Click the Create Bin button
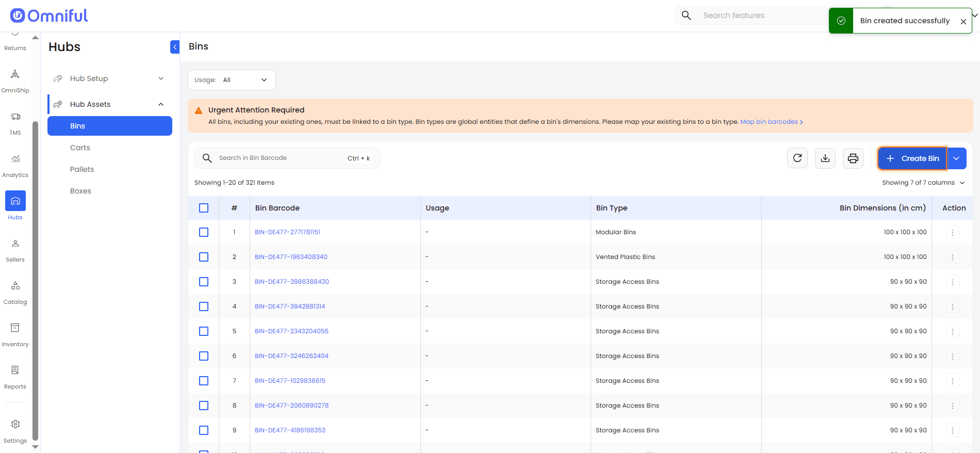 pos(912,158)
